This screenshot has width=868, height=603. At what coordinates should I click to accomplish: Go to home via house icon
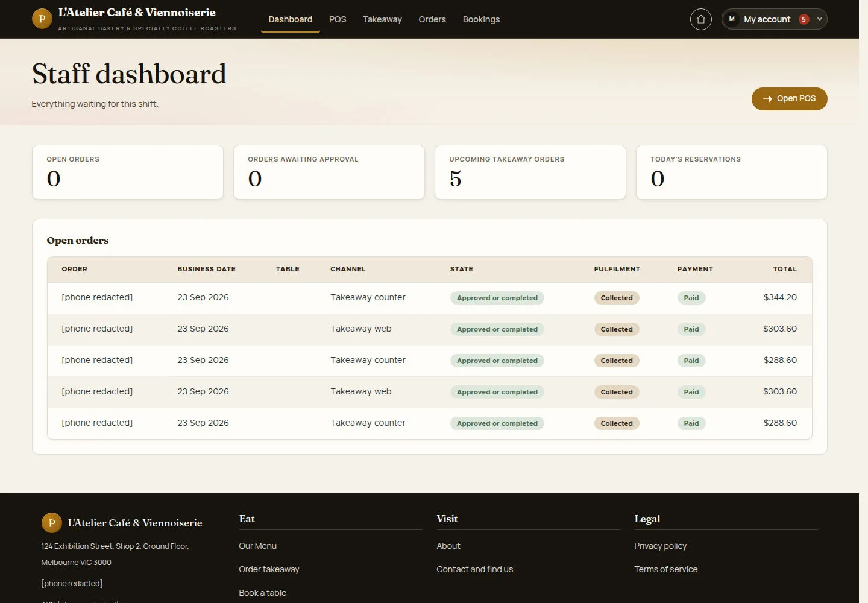tap(700, 19)
